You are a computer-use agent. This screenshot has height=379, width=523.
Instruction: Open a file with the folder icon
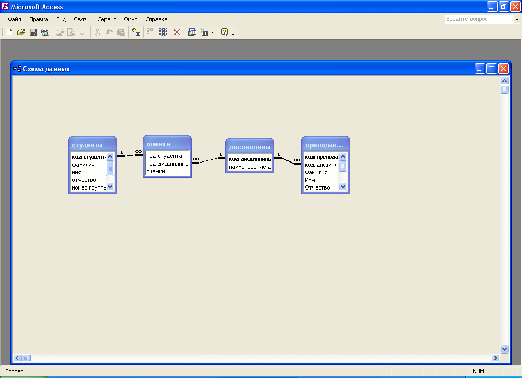coord(21,32)
